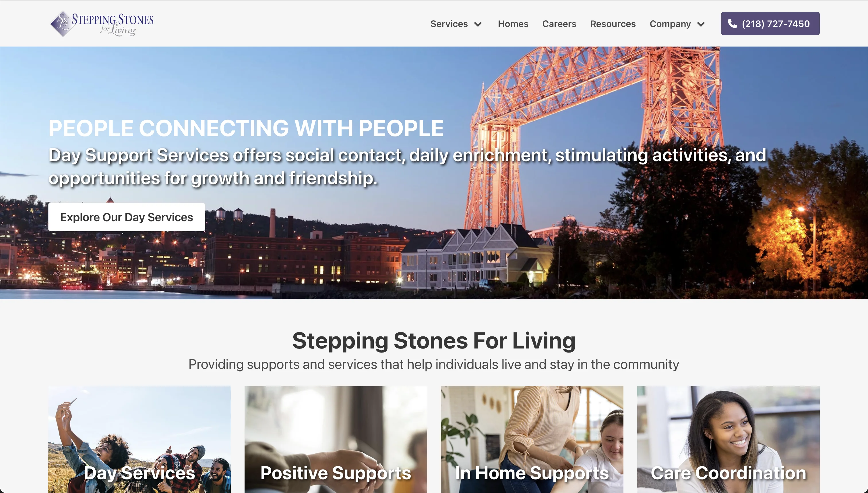
Task: Click the Positive Supports thumbnail image
Action: click(336, 439)
